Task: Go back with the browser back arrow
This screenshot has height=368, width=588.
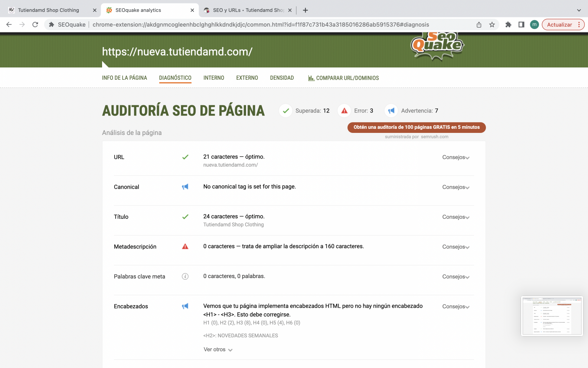Action: 9,25
